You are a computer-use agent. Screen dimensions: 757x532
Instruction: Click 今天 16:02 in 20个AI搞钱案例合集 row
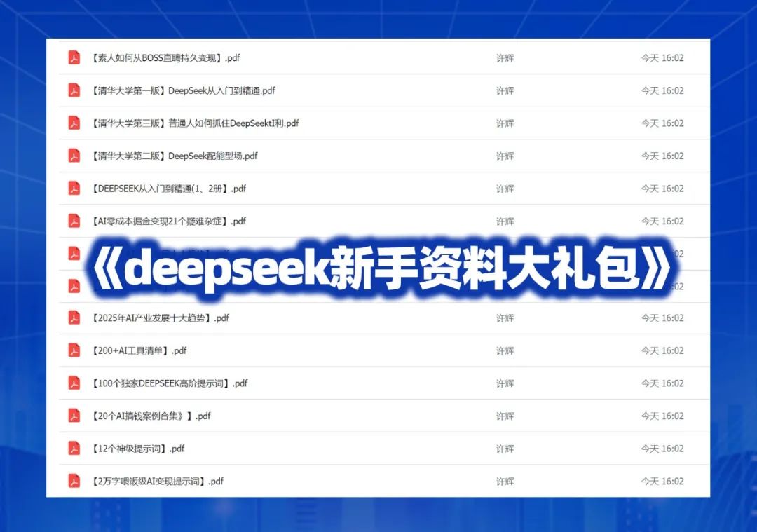pos(662,416)
